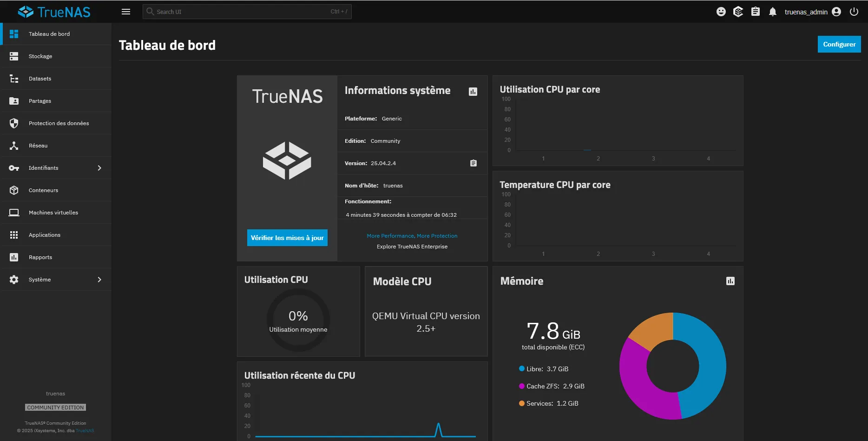Click Vérifier les mises à jour

coord(287,238)
